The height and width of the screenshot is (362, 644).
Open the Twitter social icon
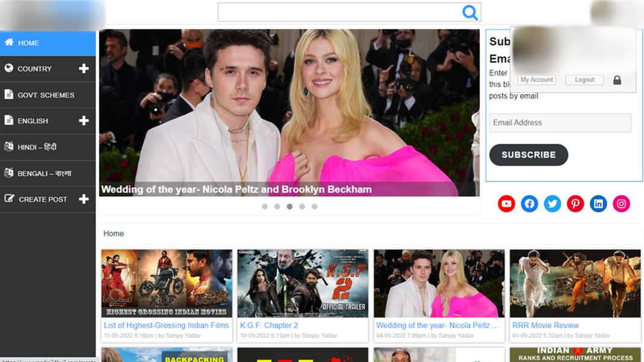point(552,203)
